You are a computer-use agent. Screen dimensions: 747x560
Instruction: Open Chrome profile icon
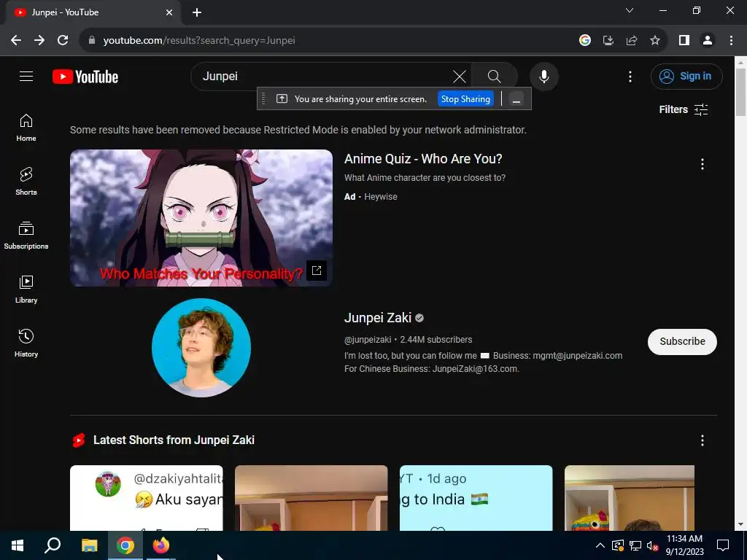tap(708, 41)
